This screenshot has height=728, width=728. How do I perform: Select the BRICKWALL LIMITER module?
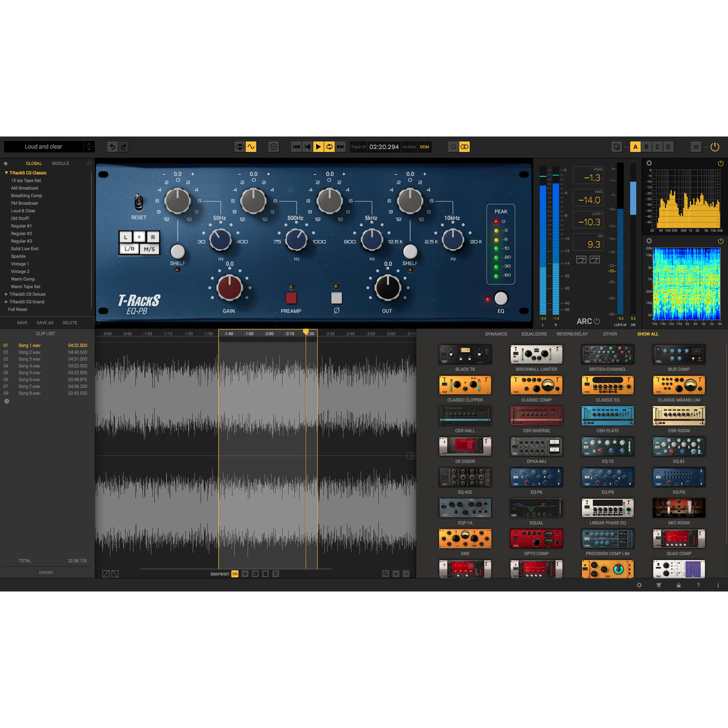536,354
